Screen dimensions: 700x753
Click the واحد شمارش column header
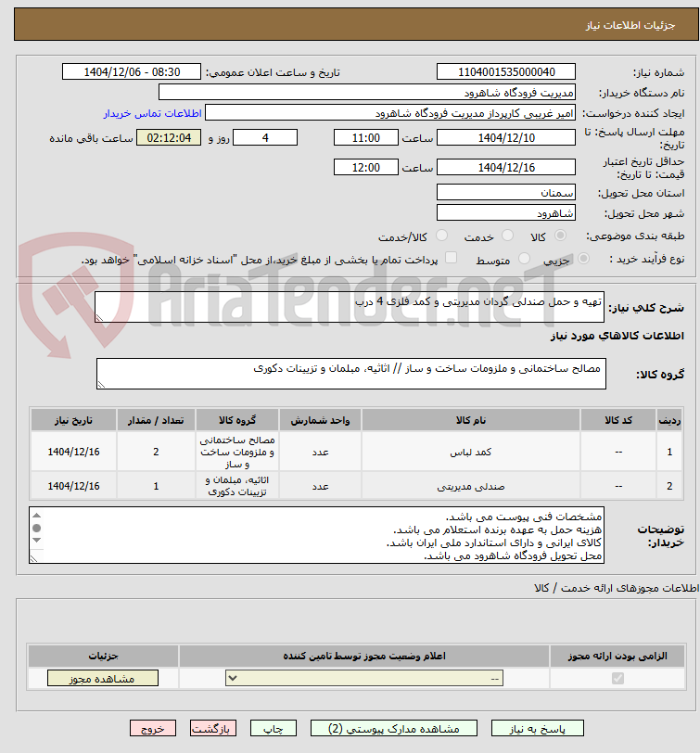(x=320, y=420)
